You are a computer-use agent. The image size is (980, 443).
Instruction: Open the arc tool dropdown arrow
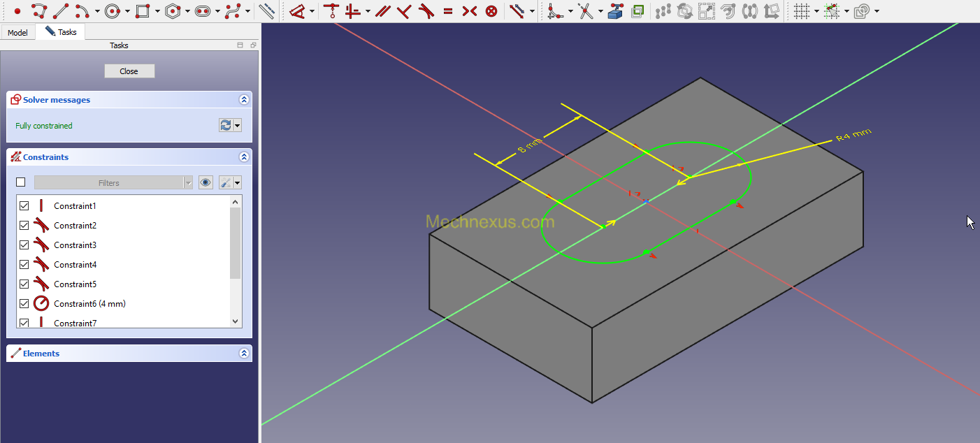click(x=96, y=11)
